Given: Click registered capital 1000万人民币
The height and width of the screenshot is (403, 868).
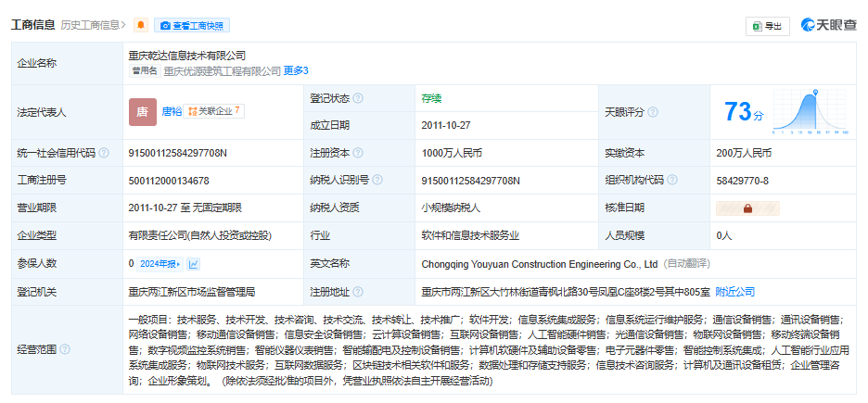Looking at the screenshot, I should coord(452,153).
